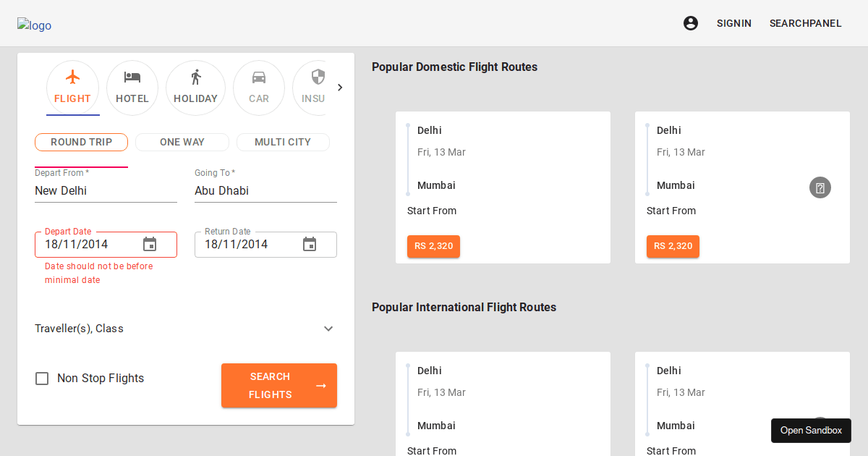Click the RS 2,320 price tag on the first Delhi-Mumbai route
Viewport: 868px width, 456px height.
click(x=433, y=246)
